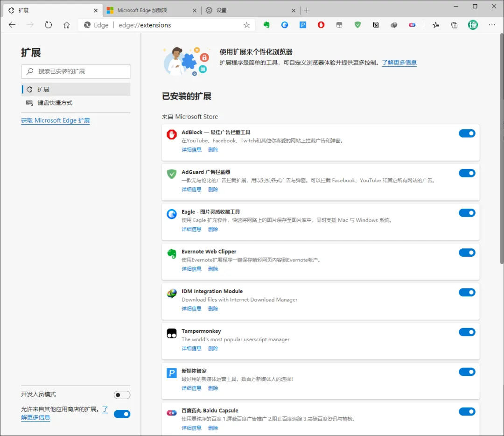This screenshot has width=504, height=436.
Task: Click Eagle icon in extension list
Action: tap(172, 214)
